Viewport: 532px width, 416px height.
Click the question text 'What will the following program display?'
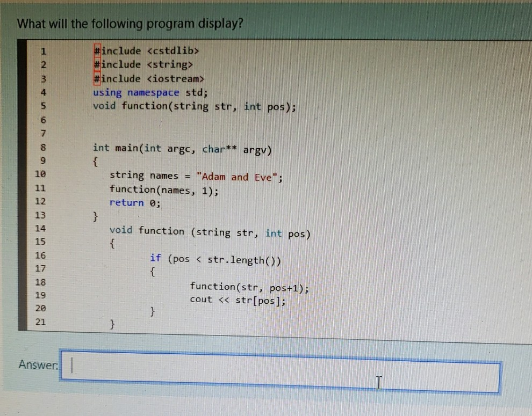(x=130, y=24)
